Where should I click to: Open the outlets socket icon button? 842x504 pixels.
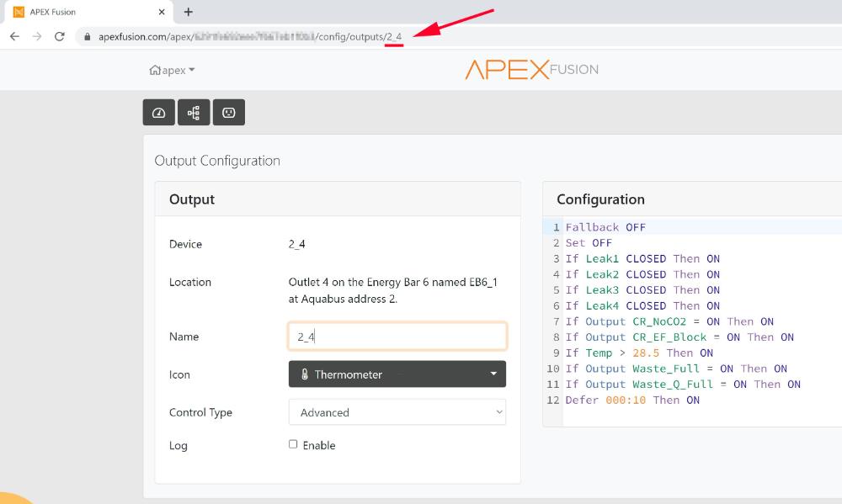tap(228, 112)
